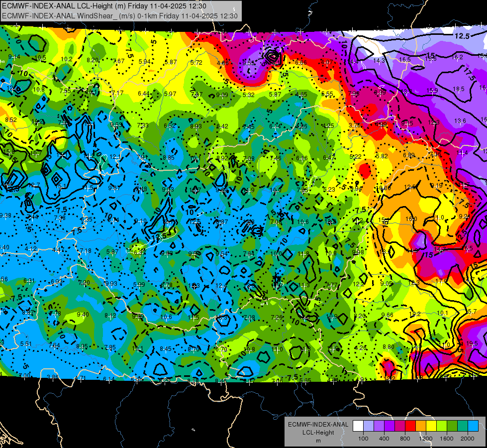The width and height of the screenshot is (487, 448).
Task: Click the 14.3 grid value
Action: coord(379,61)
